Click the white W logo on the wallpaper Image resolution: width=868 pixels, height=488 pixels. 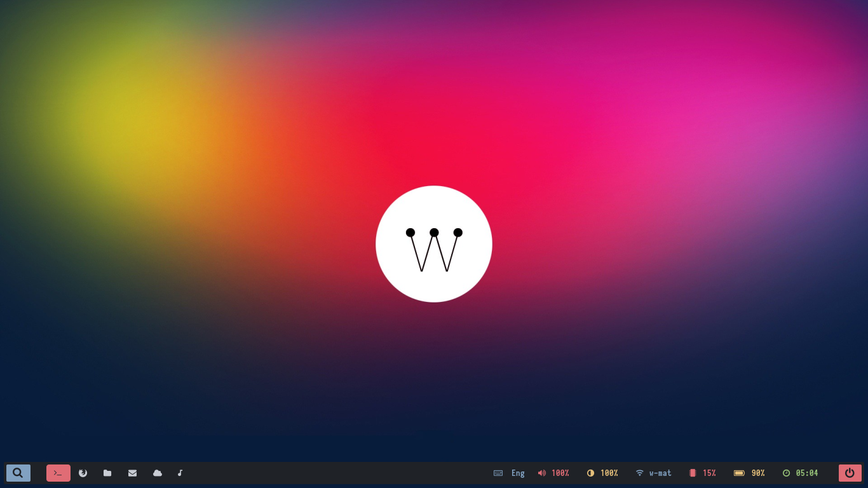click(x=434, y=243)
